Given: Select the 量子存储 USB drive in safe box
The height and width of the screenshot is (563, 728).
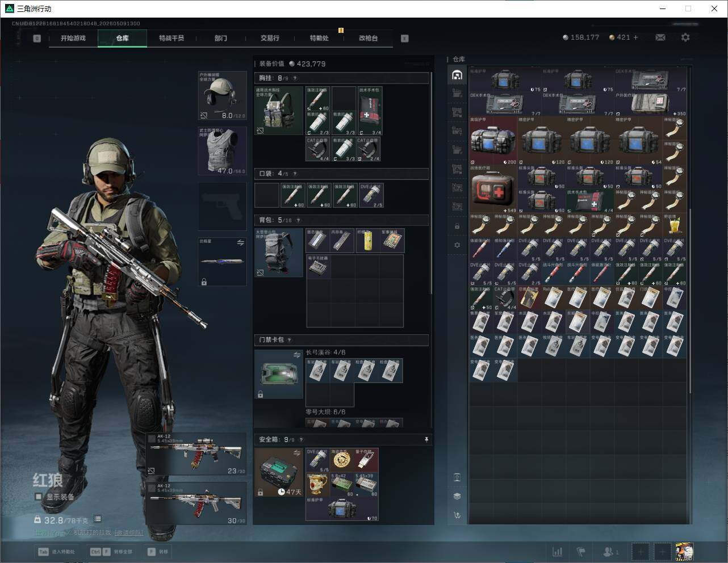Looking at the screenshot, I should click(367, 460).
